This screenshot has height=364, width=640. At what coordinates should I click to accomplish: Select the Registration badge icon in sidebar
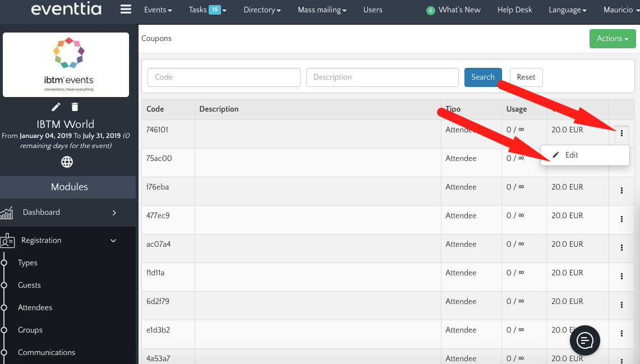point(8,241)
